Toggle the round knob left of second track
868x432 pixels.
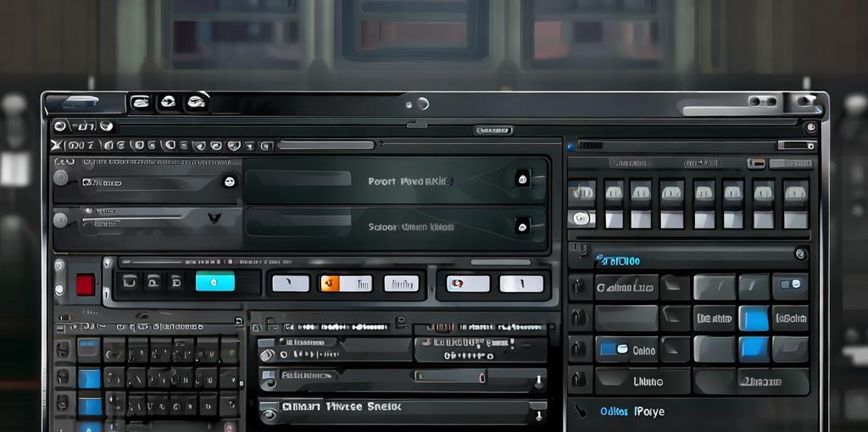click(x=60, y=220)
